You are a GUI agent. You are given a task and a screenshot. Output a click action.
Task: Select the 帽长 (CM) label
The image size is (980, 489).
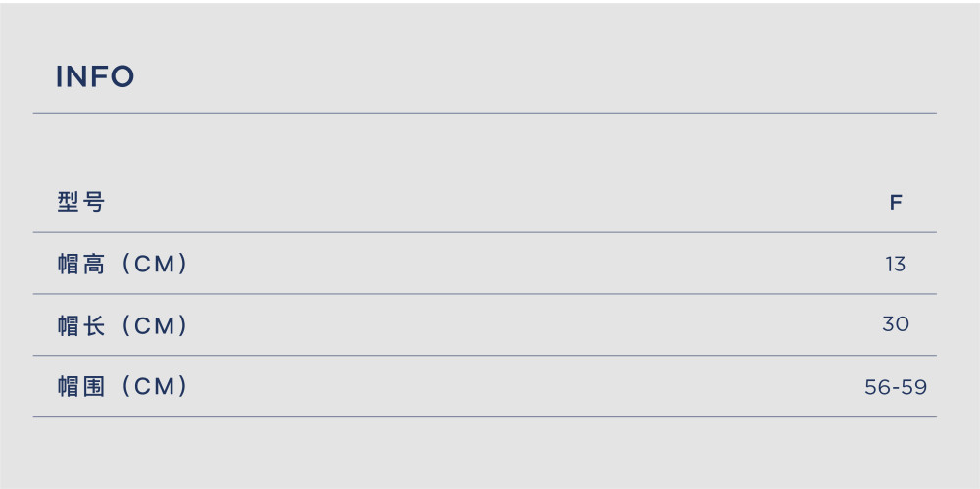[122, 325]
